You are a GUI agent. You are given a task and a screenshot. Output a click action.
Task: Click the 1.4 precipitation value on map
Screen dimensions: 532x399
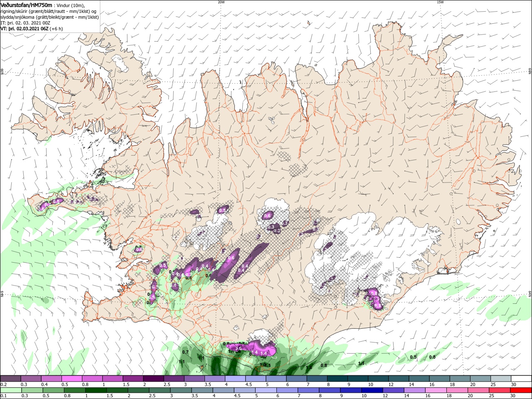263,353
